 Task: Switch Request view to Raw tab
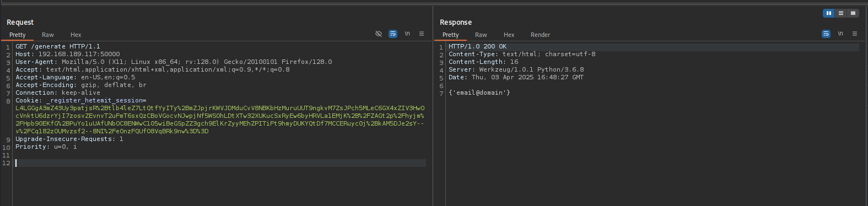[x=48, y=35]
